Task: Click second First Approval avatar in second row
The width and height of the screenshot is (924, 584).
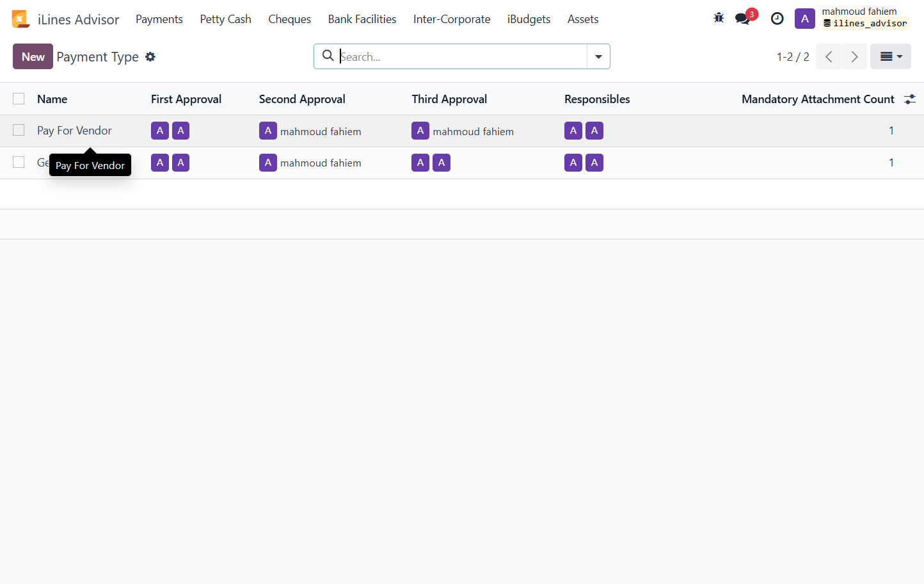Action: click(x=181, y=163)
